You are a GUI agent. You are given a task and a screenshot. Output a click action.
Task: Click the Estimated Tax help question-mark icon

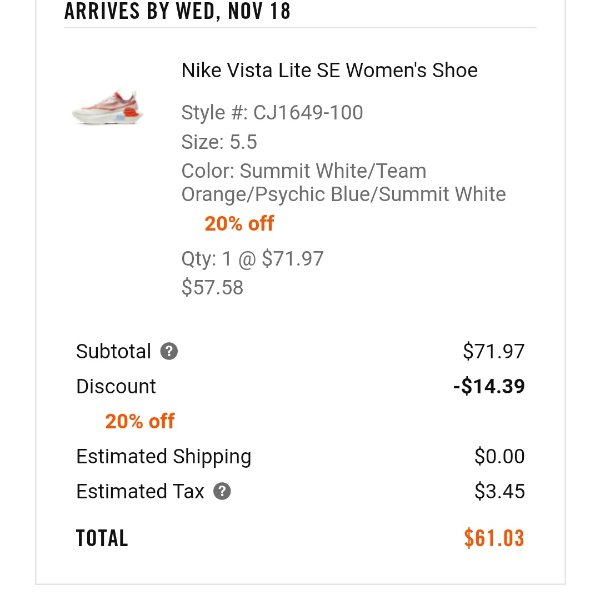tap(222, 491)
